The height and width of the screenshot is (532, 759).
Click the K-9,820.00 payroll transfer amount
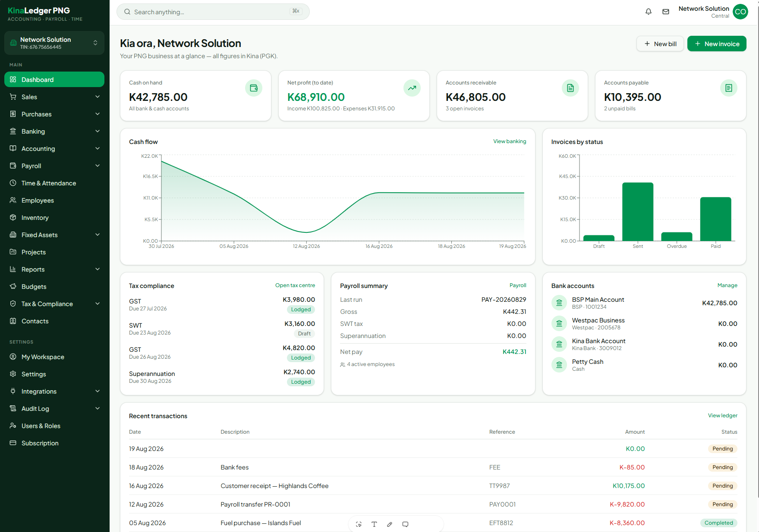pyautogui.click(x=627, y=504)
